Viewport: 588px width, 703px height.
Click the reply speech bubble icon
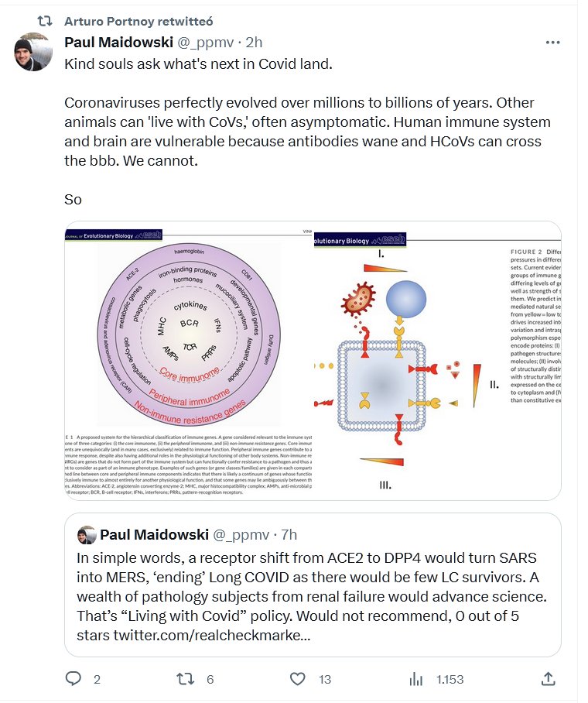pyautogui.click(x=73, y=679)
